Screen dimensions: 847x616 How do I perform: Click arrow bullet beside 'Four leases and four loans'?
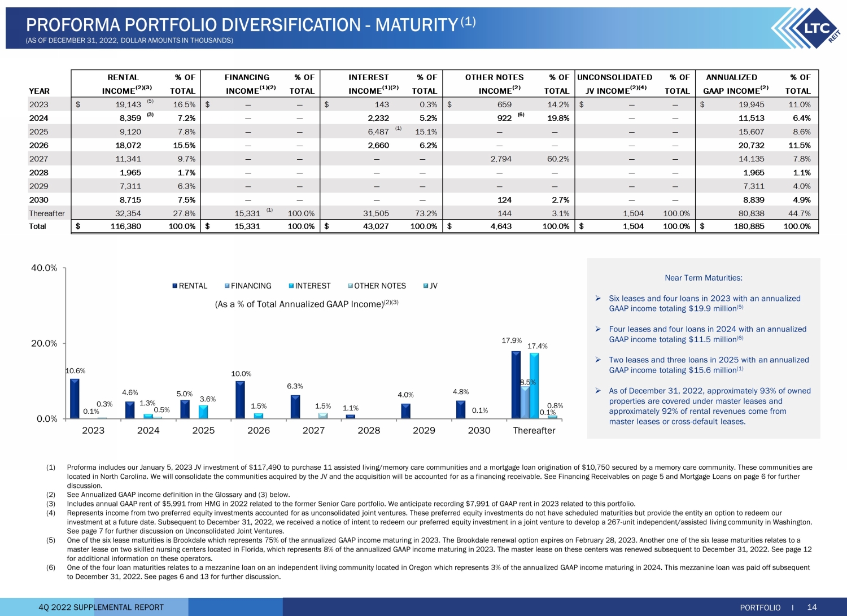pos(598,329)
